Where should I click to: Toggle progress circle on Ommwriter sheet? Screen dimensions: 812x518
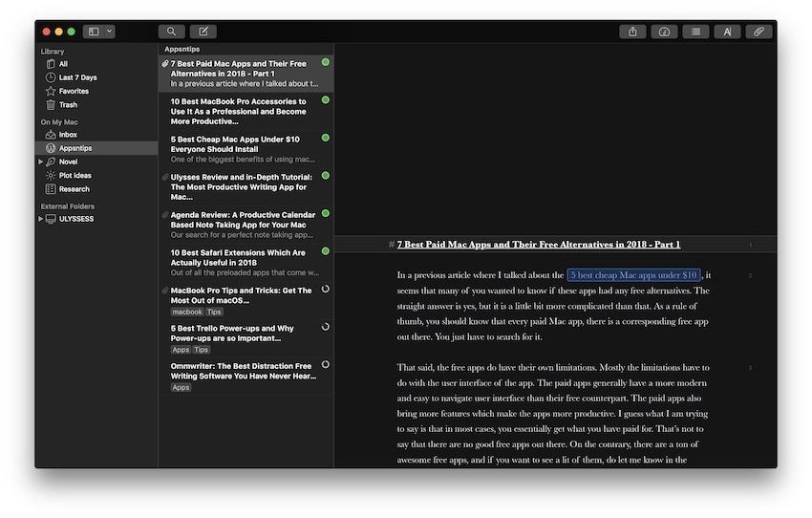coord(325,364)
